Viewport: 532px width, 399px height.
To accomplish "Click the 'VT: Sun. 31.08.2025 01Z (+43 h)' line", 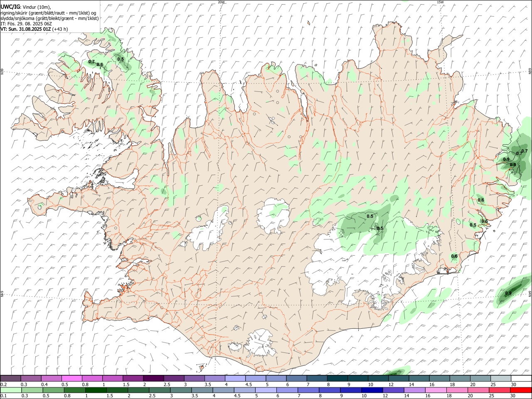I will click(x=34, y=29).
